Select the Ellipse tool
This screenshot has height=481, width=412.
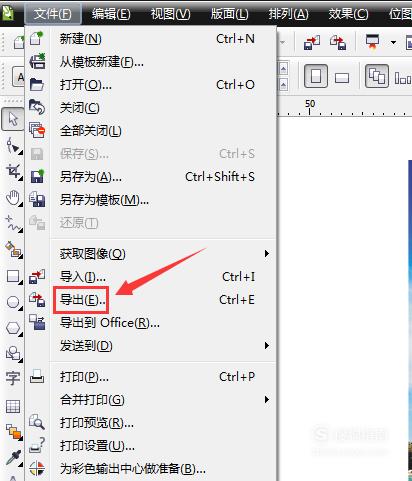pos(13,302)
